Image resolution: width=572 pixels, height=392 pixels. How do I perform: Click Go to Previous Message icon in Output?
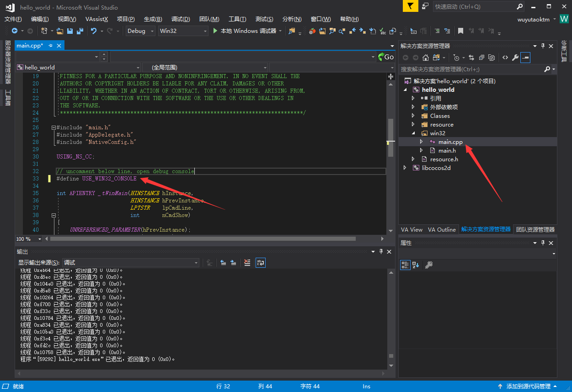[x=223, y=263]
